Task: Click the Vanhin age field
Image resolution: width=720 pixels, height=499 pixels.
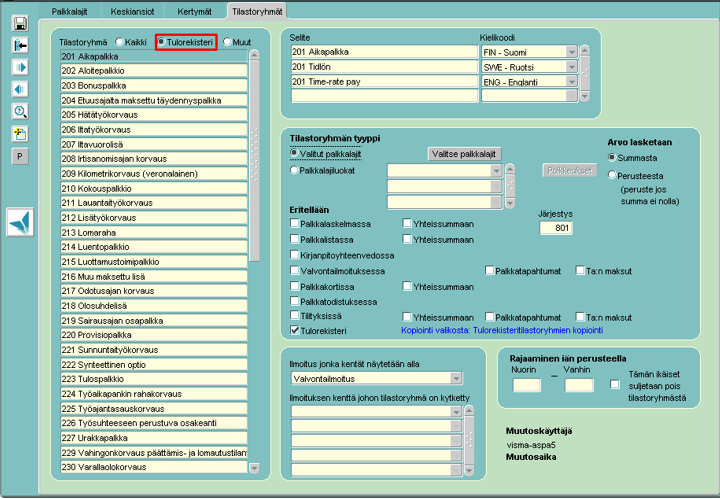Action: coord(579,385)
